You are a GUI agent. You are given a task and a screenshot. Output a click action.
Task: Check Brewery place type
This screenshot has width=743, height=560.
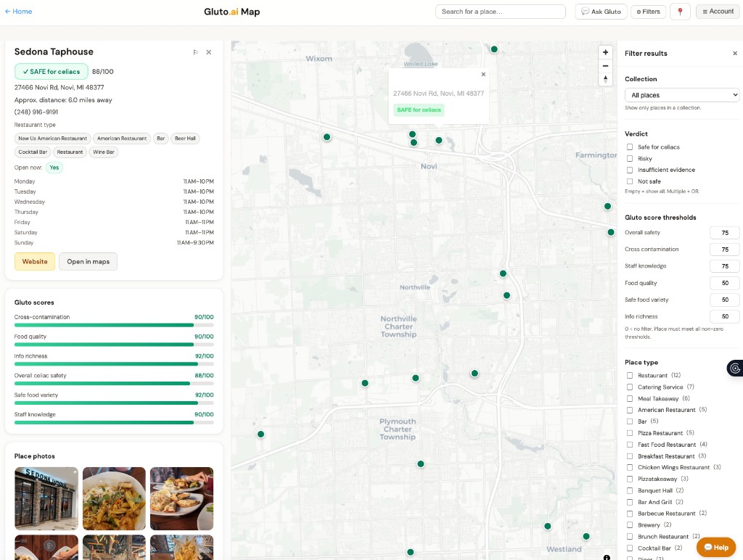click(630, 525)
